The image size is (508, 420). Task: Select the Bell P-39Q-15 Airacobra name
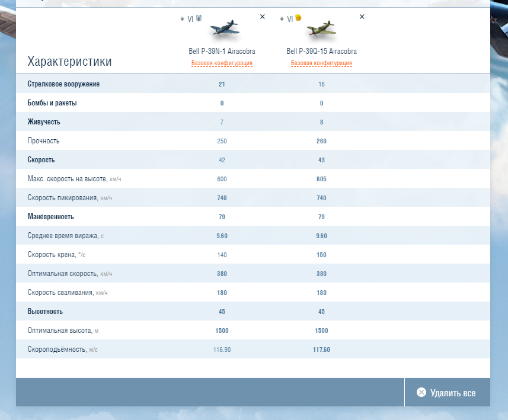(321, 51)
